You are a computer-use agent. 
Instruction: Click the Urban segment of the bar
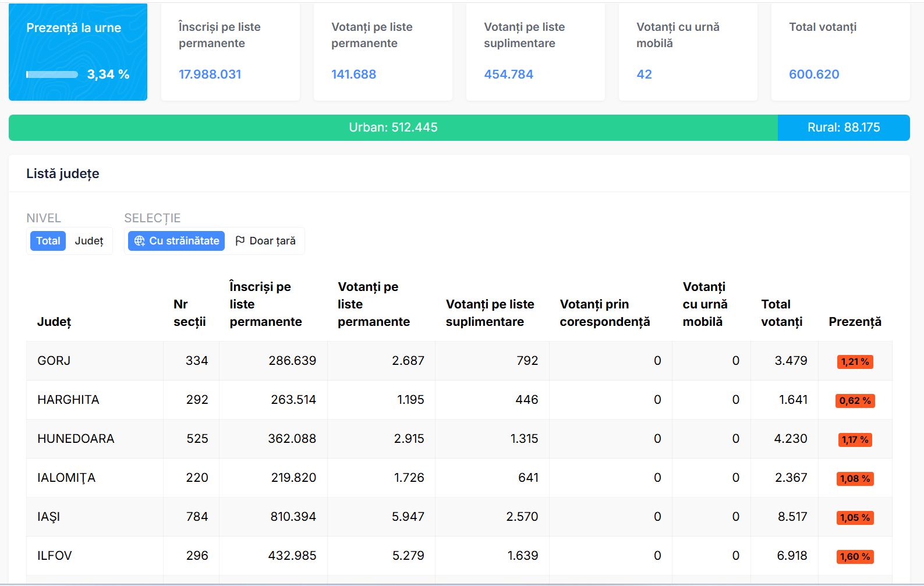393,127
